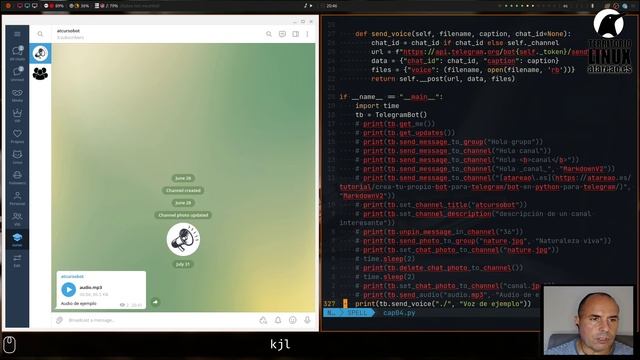Click the clock in the top system bar
Screen dimensions: 640x360
pyautogui.click(x=332, y=6)
